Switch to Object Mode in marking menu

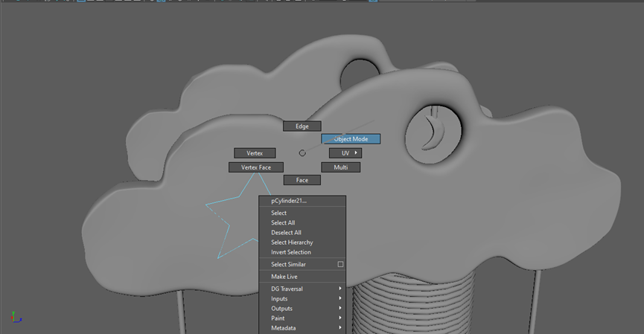pyautogui.click(x=351, y=139)
